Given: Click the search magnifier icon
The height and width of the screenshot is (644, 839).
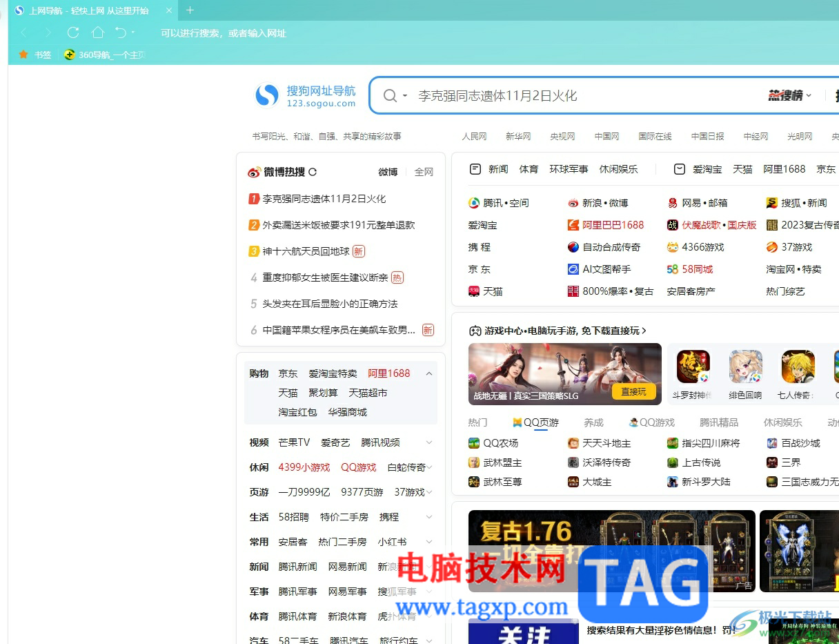Looking at the screenshot, I should 390,96.
